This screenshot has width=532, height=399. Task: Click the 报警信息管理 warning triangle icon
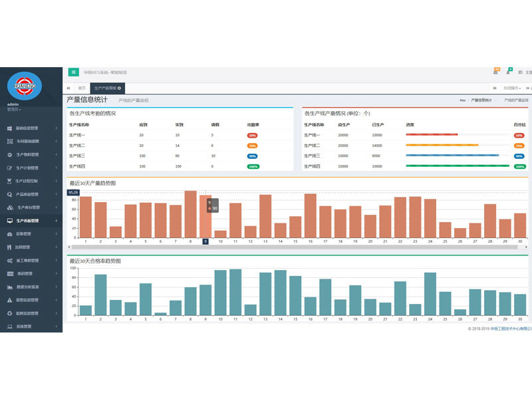tap(9, 300)
